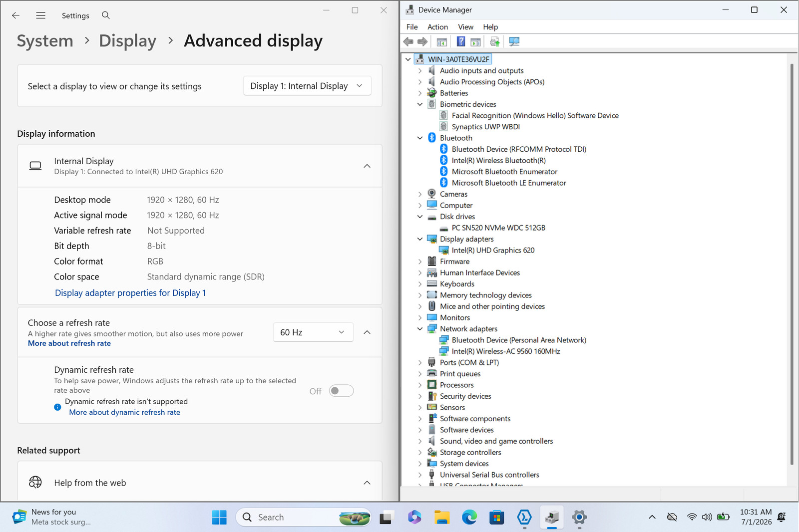Click the Update driver printer-like toolbar icon
Image resolution: width=799 pixels, height=532 pixels.
pyautogui.click(x=495, y=42)
